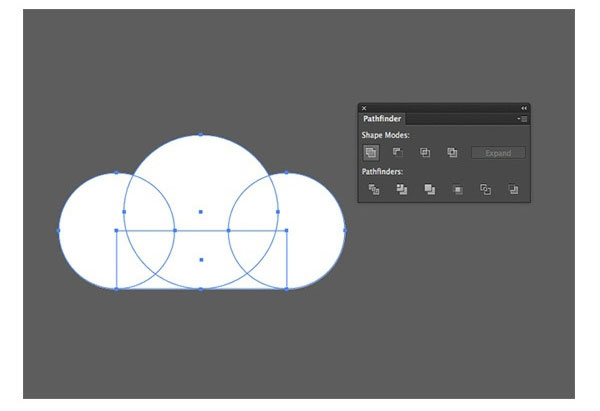Click the rectangle's top-right corner anchor
This screenshot has height=411, width=600.
(x=287, y=230)
